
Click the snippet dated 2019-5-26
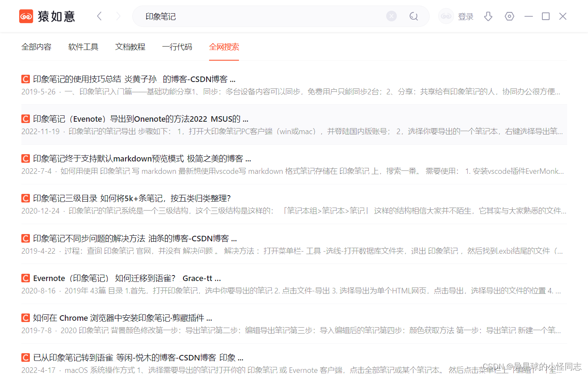click(291, 91)
